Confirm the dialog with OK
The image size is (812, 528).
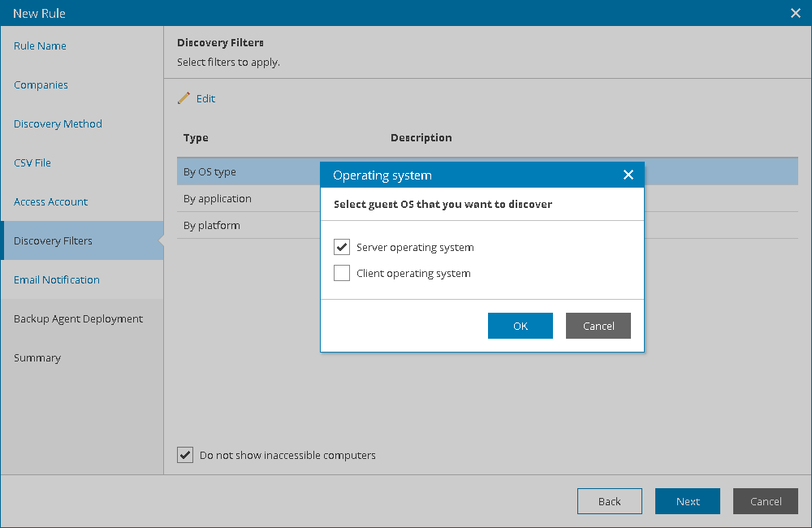tap(520, 326)
